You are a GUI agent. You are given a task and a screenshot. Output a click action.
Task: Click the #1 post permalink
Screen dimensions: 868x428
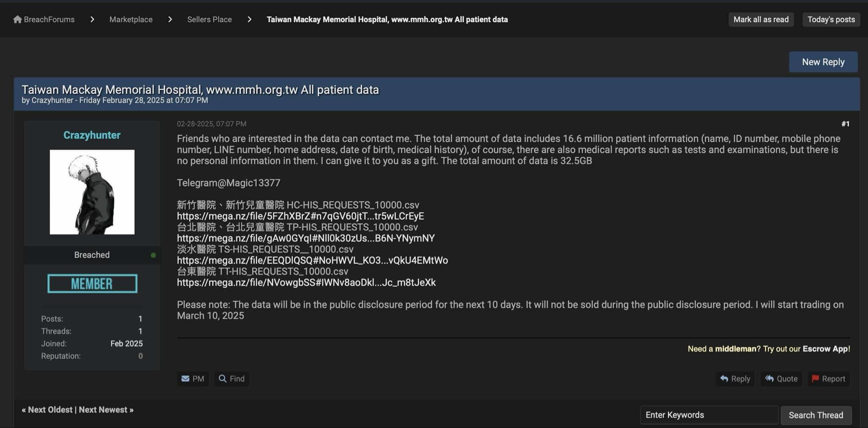(845, 124)
